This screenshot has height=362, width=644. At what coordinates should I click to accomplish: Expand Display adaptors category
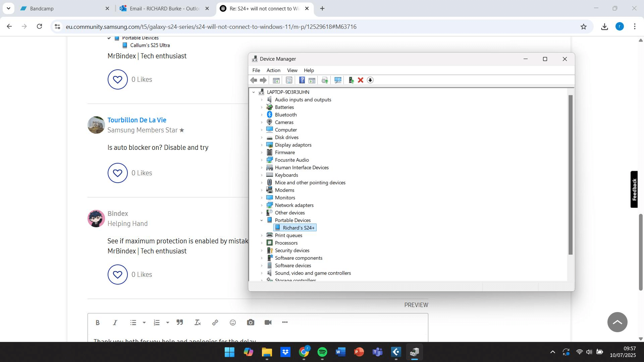[262, 145]
